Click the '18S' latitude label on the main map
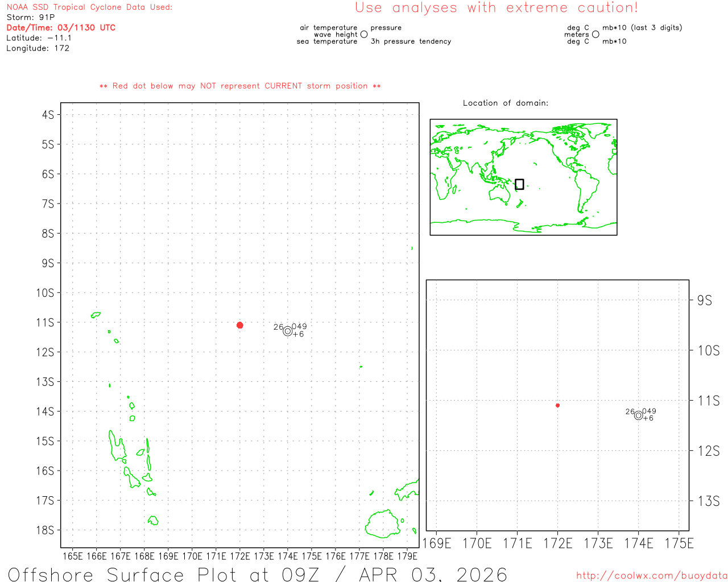This screenshot has height=582, width=728. (45, 530)
